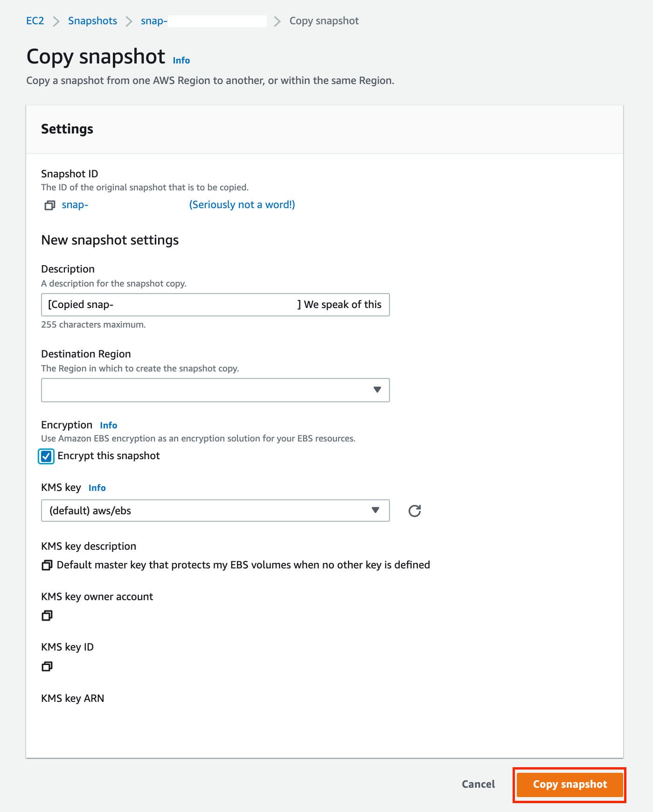The width and height of the screenshot is (653, 812).
Task: Click the Encrypt this snapshot label
Action: [109, 456]
